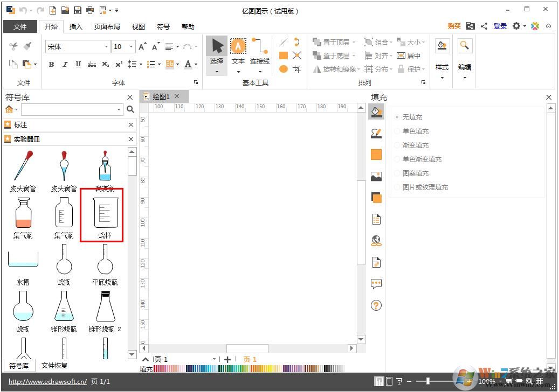Switch to the 文件恢复 panel tab
This screenshot has height=392, width=559.
(54, 366)
